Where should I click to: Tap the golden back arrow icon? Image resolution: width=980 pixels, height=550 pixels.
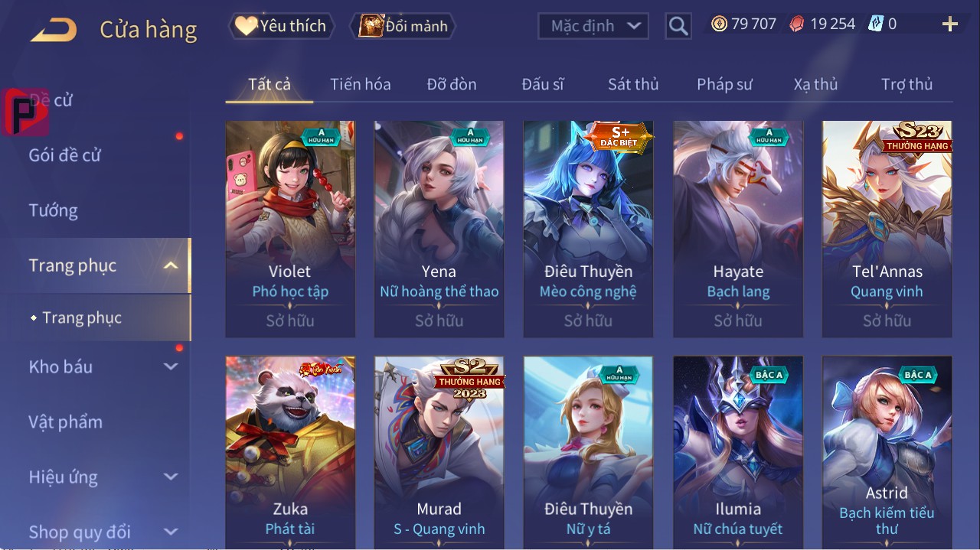[54, 30]
